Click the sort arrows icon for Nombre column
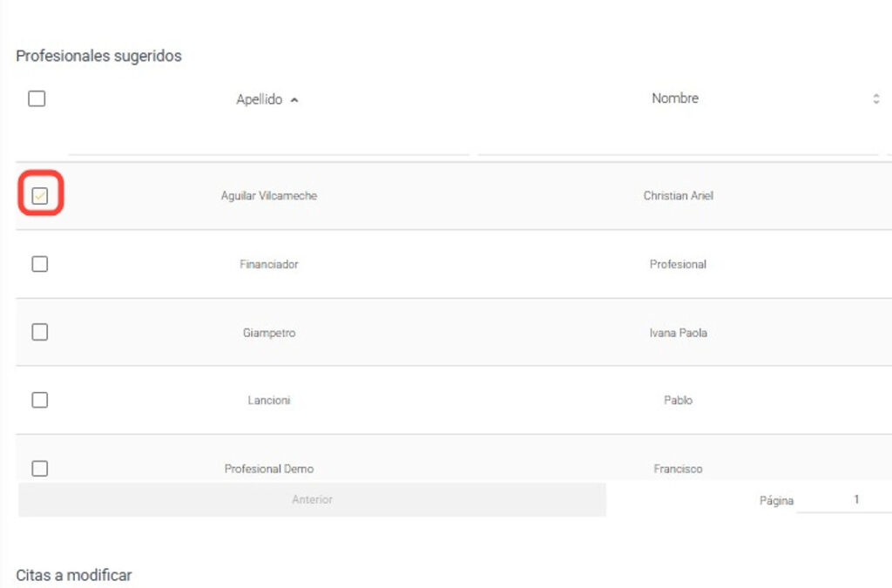Image resolution: width=892 pixels, height=588 pixels. (x=875, y=99)
